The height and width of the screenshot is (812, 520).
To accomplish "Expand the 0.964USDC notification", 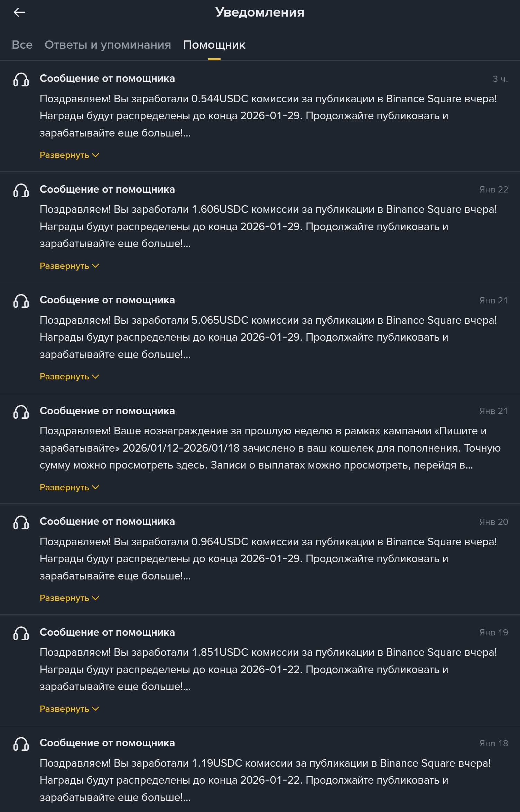I will [69, 598].
